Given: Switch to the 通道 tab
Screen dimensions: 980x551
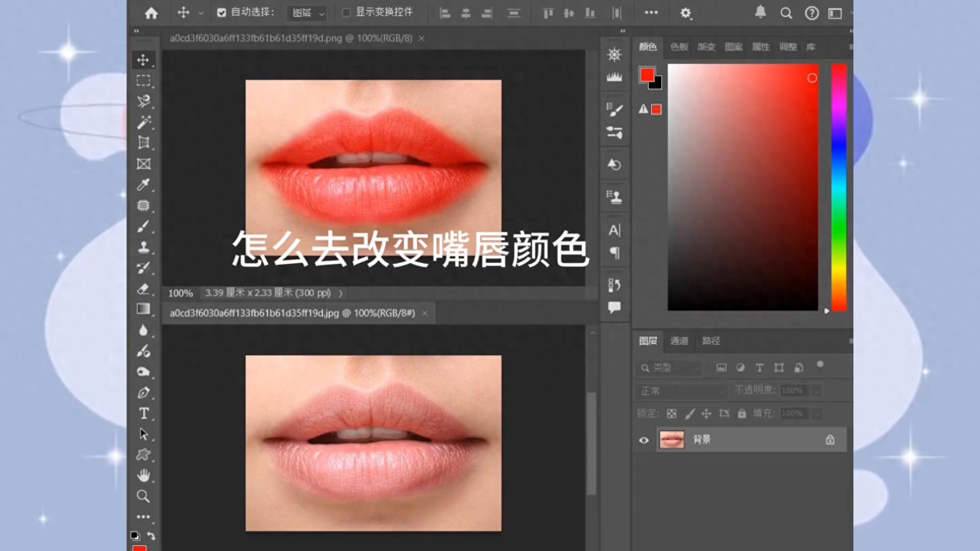Looking at the screenshot, I should 679,341.
